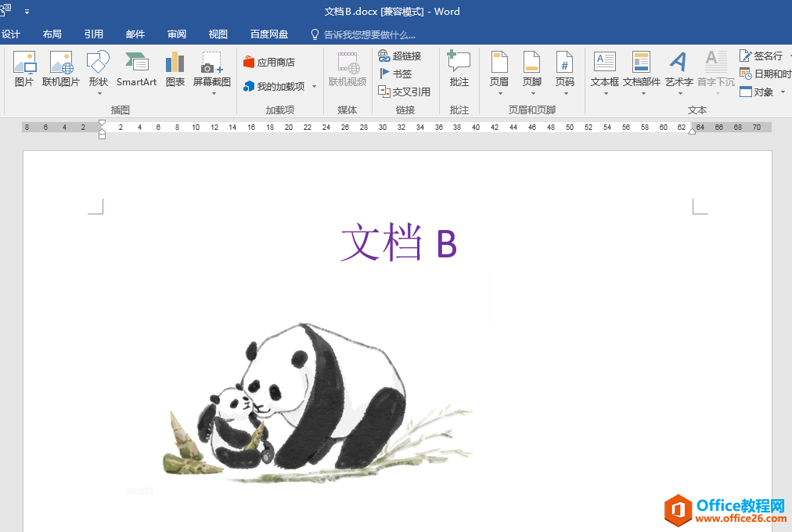Insert a SmartArt graphic

coord(136,69)
